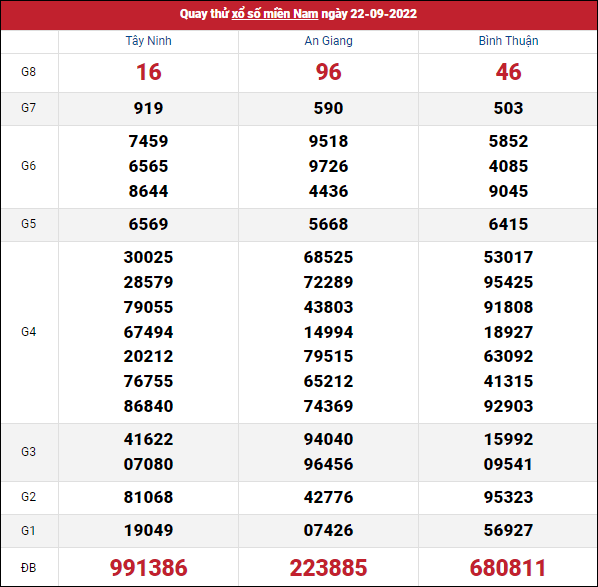Click G1 number 07426 in An Giang
This screenshot has width=598, height=587.
(x=328, y=531)
